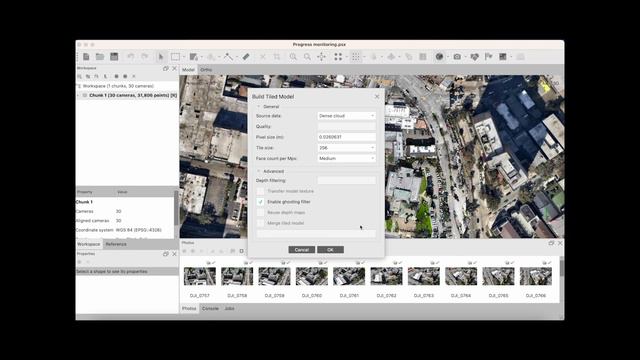The image size is (640, 360).
Task: Close the Workspace panel
Action: 174,69
